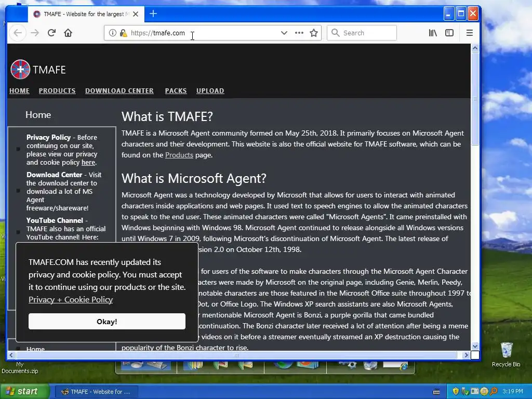The height and width of the screenshot is (399, 532).
Task: Click the TMAFE logo emblem
Action: coord(20,69)
